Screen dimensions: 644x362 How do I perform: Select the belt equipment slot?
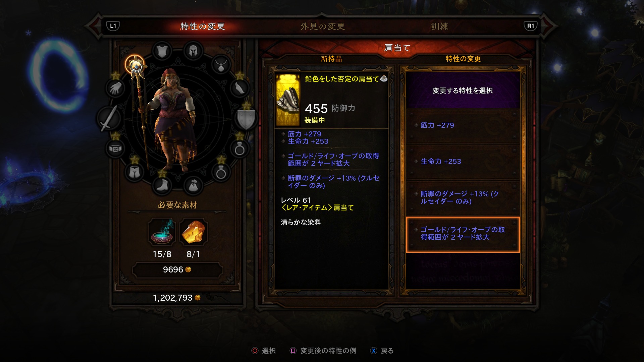(x=115, y=148)
